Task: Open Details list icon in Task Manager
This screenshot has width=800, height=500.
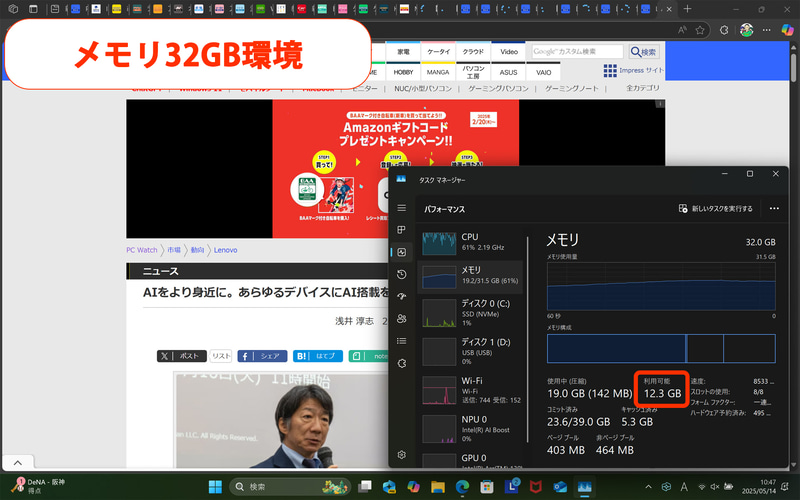Action: click(x=402, y=341)
